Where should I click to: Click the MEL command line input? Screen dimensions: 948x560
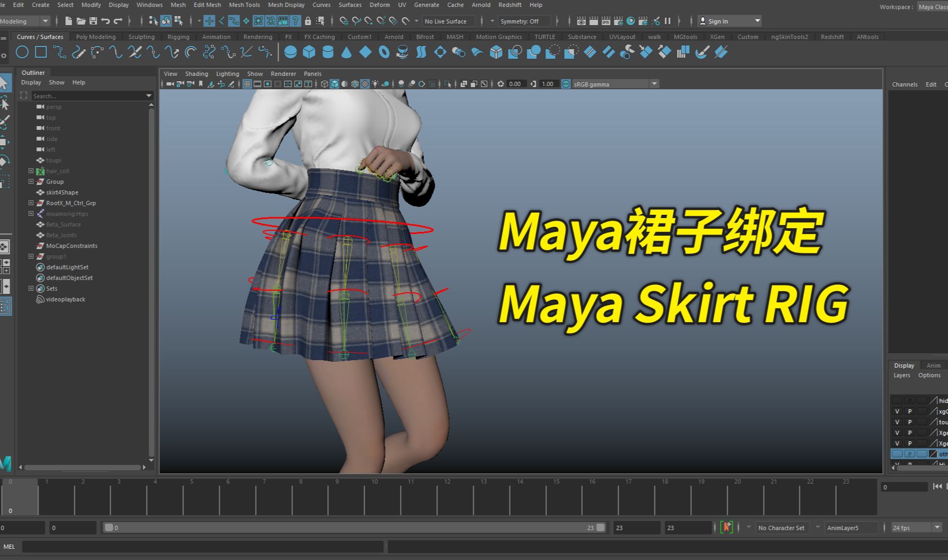pyautogui.click(x=203, y=547)
